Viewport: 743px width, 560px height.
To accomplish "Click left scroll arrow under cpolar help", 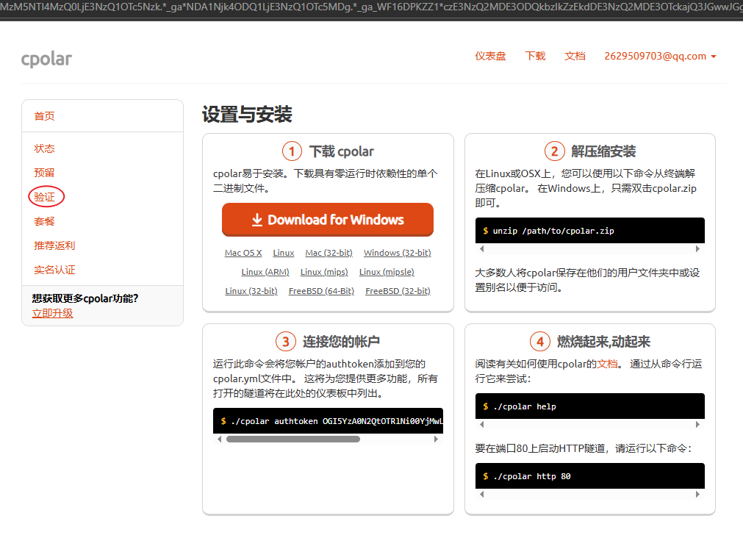I will pos(482,425).
